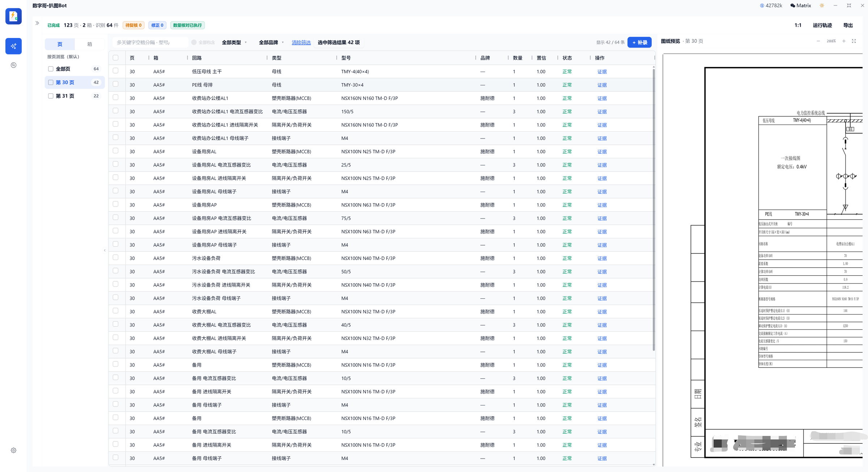Image resolution: width=868 pixels, height=472 pixels.
Task: Expand drawing preview to fullscreen
Action: (854, 41)
